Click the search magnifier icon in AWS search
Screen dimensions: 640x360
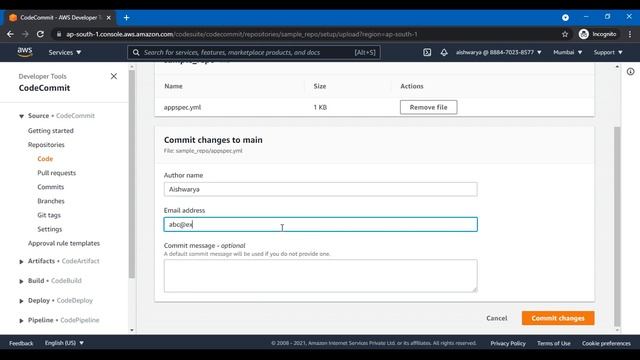click(136, 52)
